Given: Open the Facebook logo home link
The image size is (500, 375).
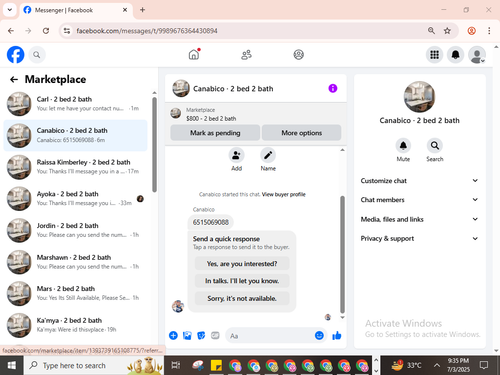Looking at the screenshot, I should pos(16,55).
